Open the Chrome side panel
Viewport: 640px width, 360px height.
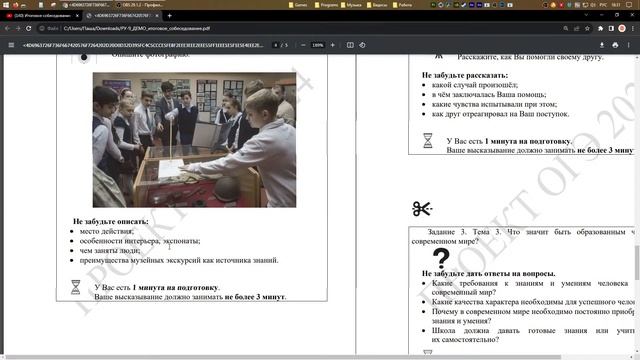[x=611, y=28]
